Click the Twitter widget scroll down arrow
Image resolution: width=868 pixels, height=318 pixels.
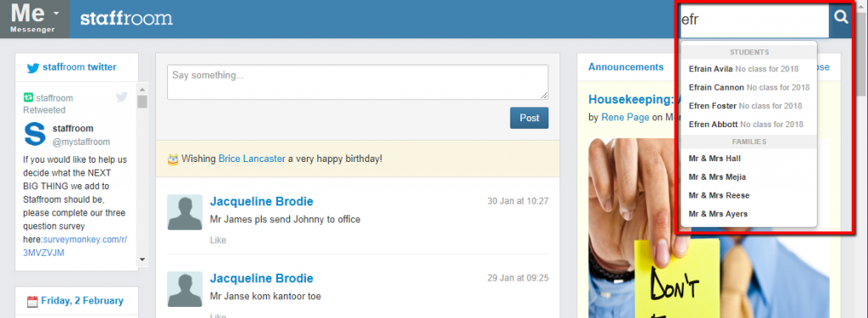(142, 259)
